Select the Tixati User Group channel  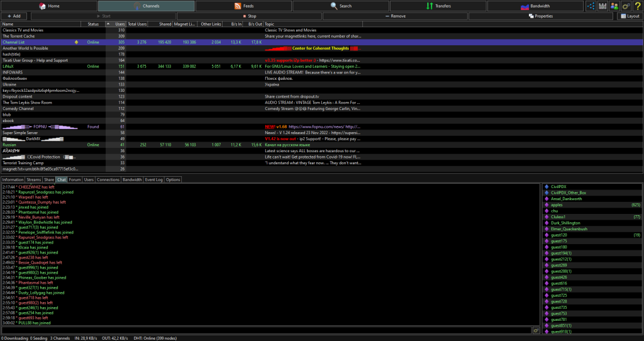(321, 60)
